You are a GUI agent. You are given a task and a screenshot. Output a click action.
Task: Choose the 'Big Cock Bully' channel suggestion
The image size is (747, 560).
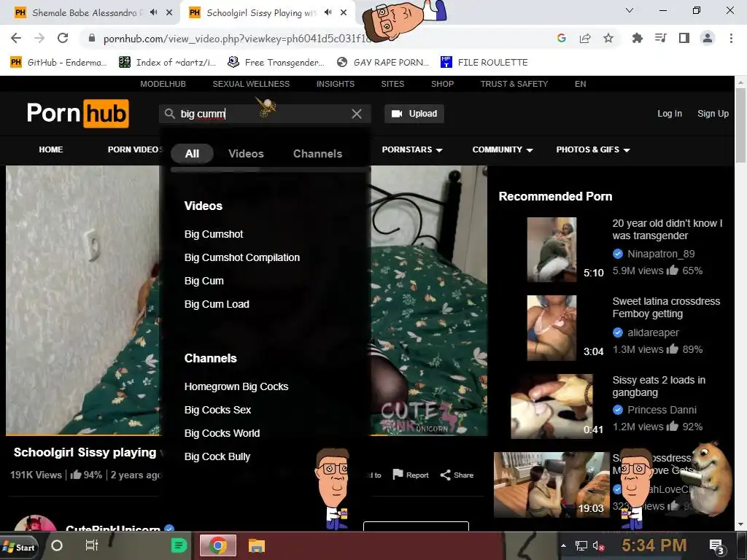217,456
